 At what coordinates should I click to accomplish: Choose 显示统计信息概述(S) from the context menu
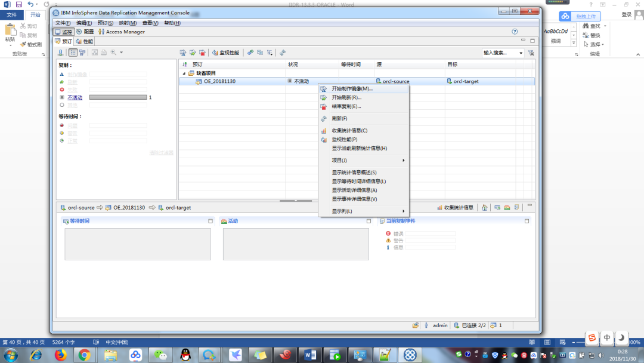click(364, 173)
